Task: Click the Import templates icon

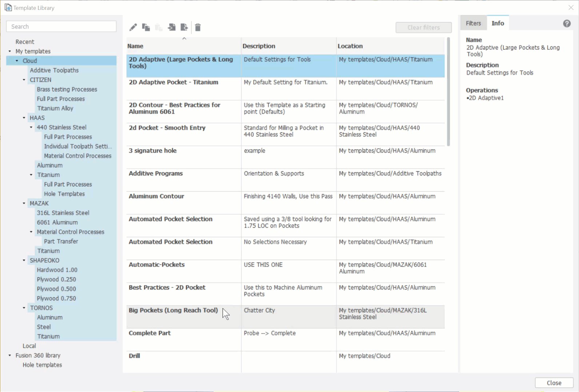Action: pos(172,27)
